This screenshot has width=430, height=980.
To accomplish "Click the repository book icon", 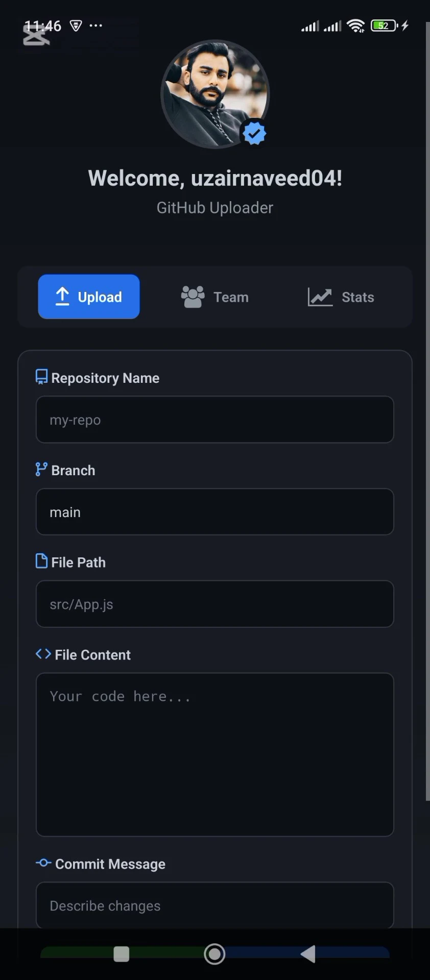I will tap(41, 377).
